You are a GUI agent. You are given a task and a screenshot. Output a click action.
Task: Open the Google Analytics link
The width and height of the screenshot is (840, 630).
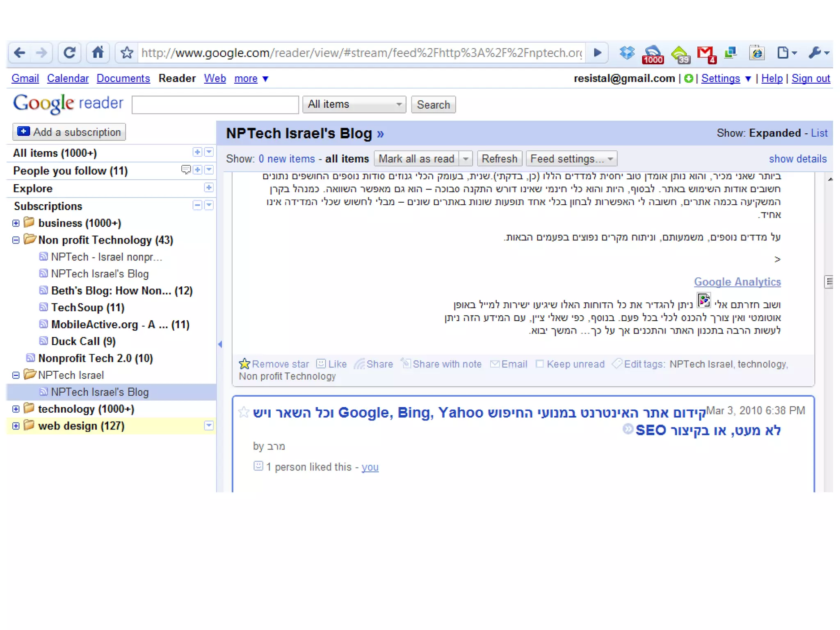[737, 282]
